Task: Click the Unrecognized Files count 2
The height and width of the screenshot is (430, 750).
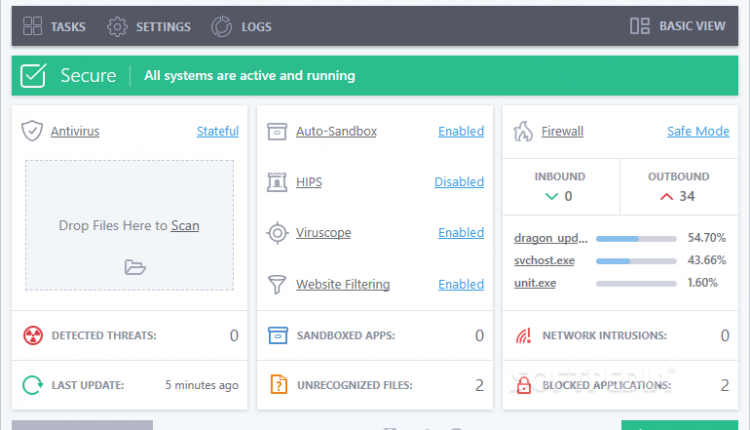Action: tap(479, 385)
